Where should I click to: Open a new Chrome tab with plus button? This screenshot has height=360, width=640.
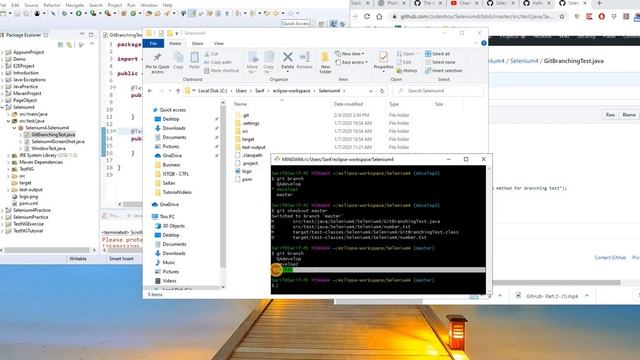click(600, 3)
